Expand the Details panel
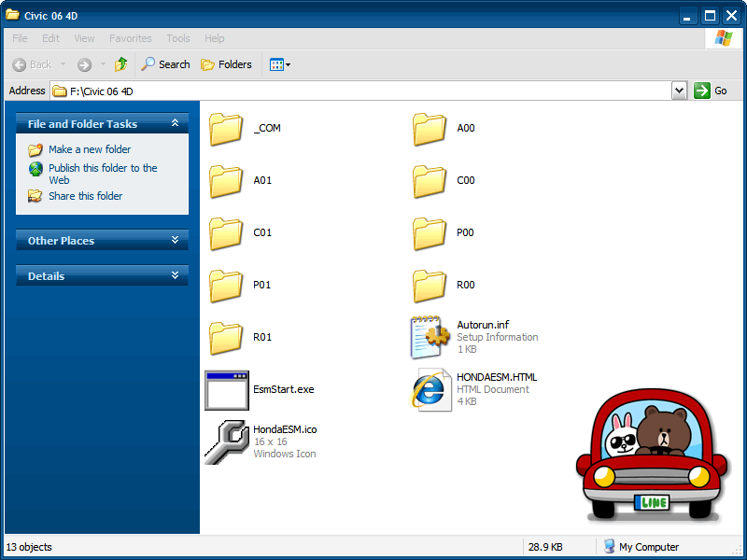The width and height of the screenshot is (747, 560). (x=175, y=275)
